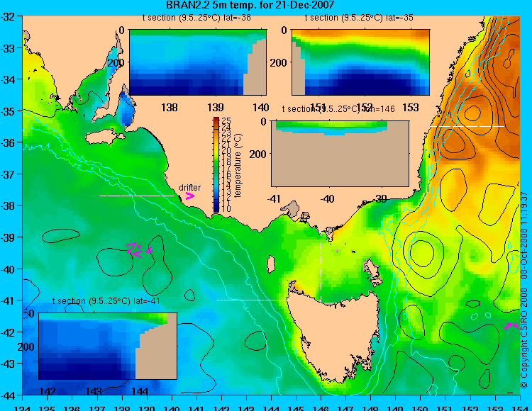Open the lon=146 temperature section inset plot
Screen dimensions: 532x411
click(340, 154)
